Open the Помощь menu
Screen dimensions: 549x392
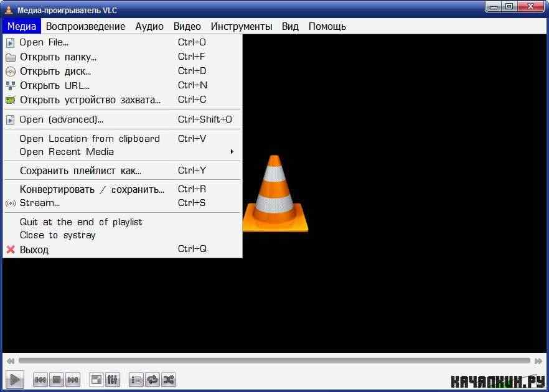pos(327,27)
